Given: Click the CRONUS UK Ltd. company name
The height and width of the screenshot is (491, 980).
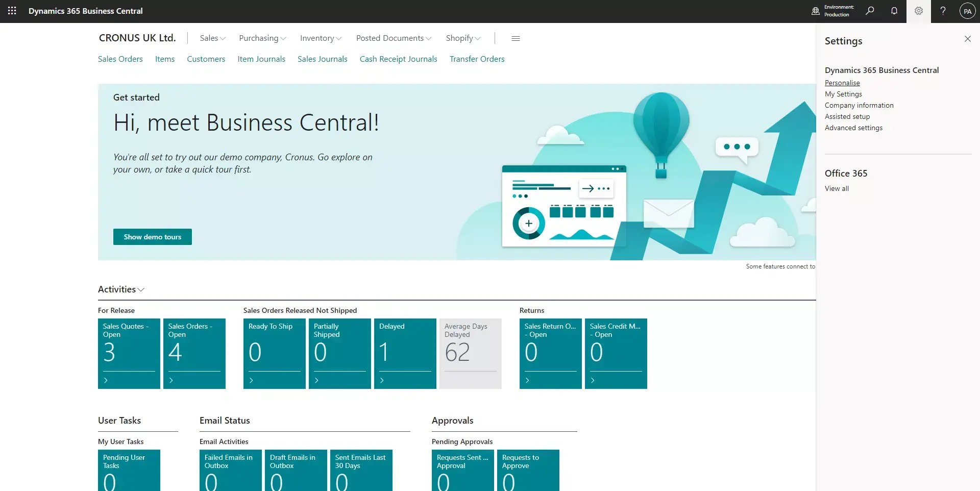Looking at the screenshot, I should coord(137,38).
